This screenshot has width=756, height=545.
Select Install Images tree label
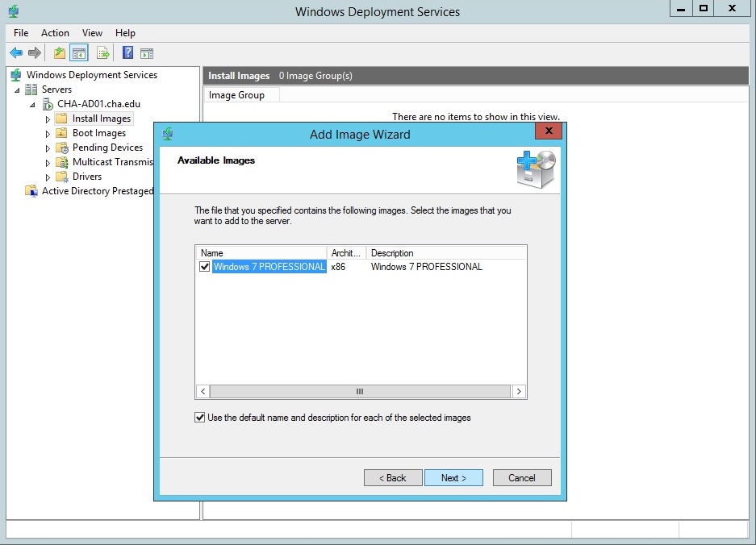(102, 119)
